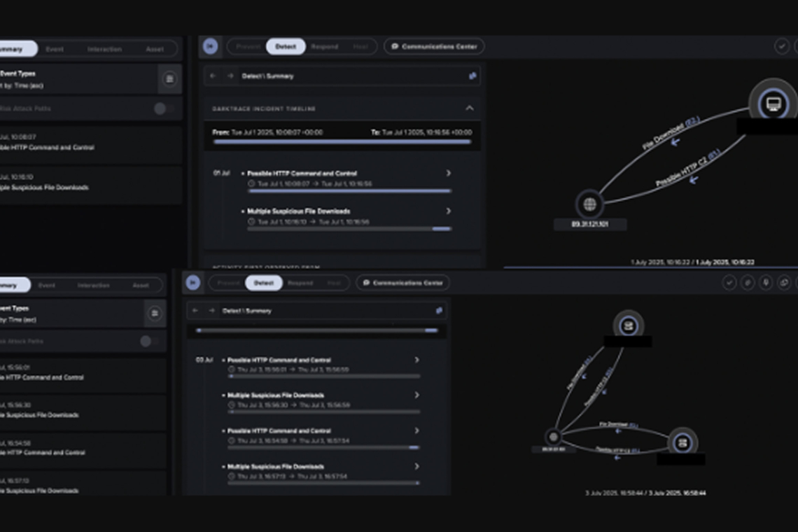The image size is (798, 532).
Task: Open the Interaction tab in upper left panel
Action: pos(104,49)
